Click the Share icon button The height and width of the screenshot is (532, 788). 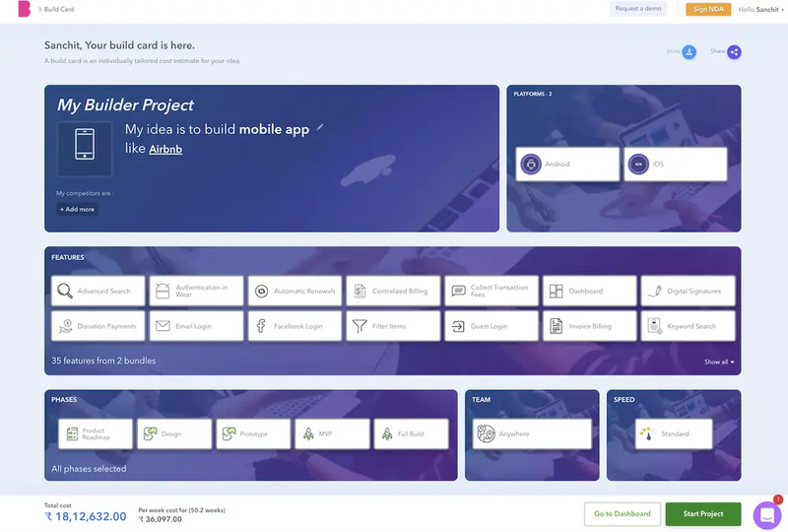tap(734, 52)
